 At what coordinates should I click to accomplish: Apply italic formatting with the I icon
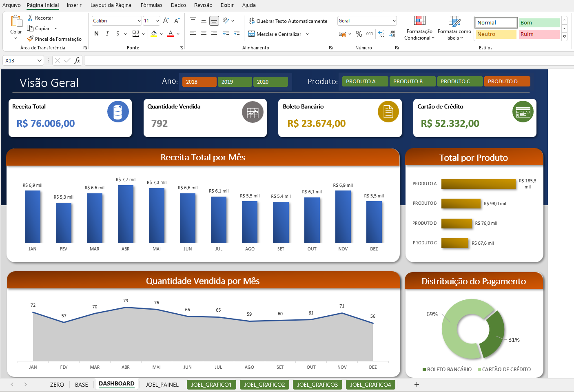pyautogui.click(x=107, y=34)
